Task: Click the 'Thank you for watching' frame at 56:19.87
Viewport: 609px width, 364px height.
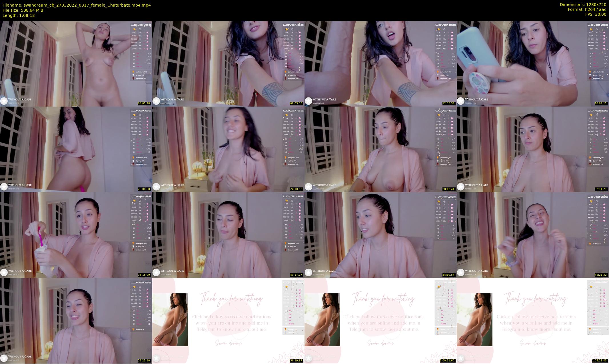Action: coord(228,321)
